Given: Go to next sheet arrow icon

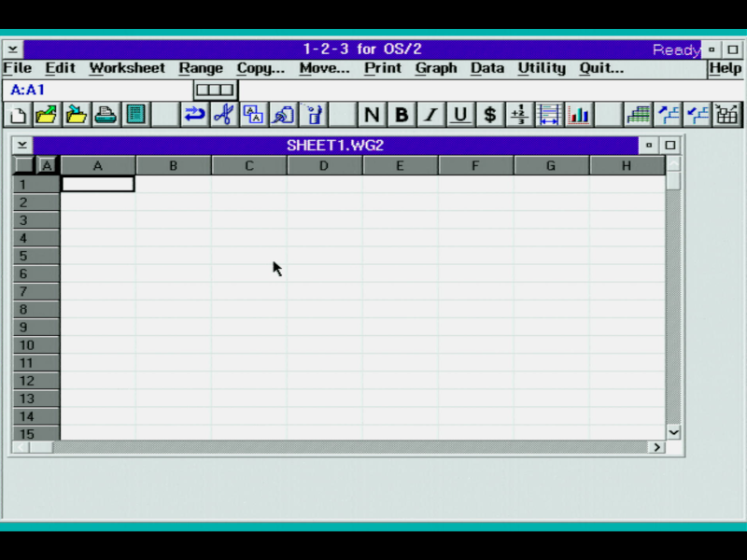Looking at the screenshot, I should [668, 114].
